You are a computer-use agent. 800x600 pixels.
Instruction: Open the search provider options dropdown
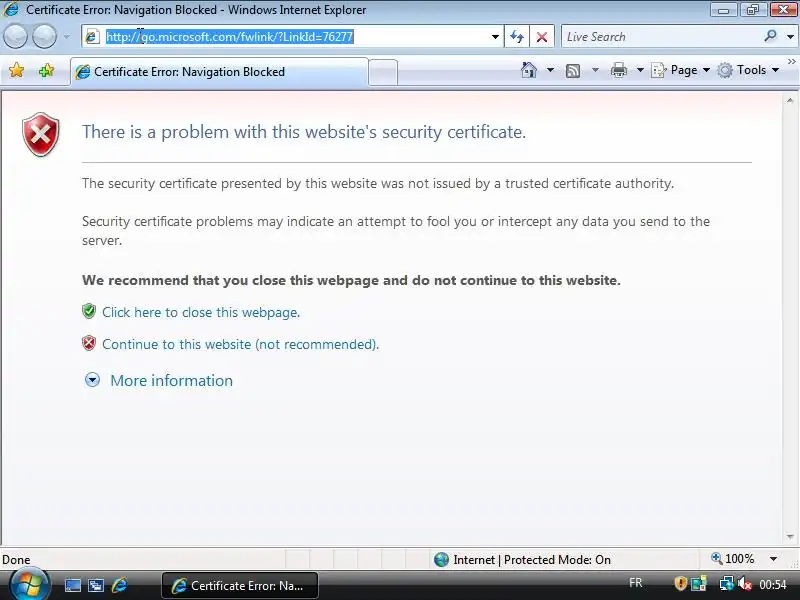tap(790, 37)
